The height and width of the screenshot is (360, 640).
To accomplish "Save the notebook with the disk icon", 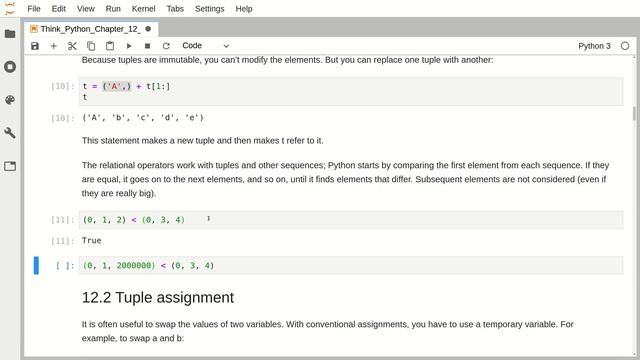I will click(x=35, y=46).
